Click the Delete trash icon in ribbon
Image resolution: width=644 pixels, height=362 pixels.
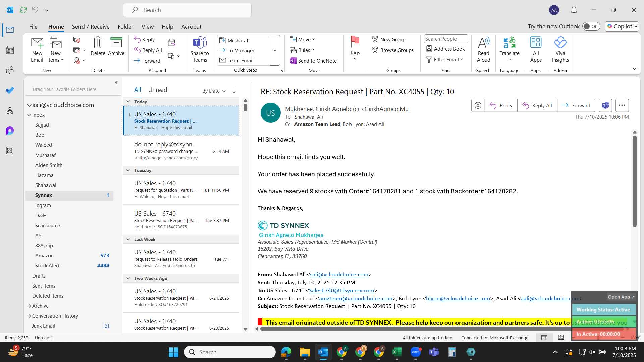[x=98, y=46]
